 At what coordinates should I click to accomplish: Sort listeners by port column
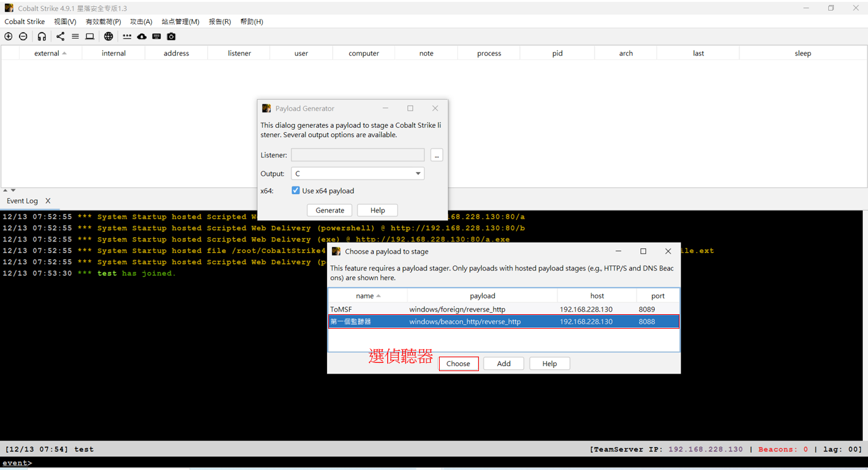658,296
